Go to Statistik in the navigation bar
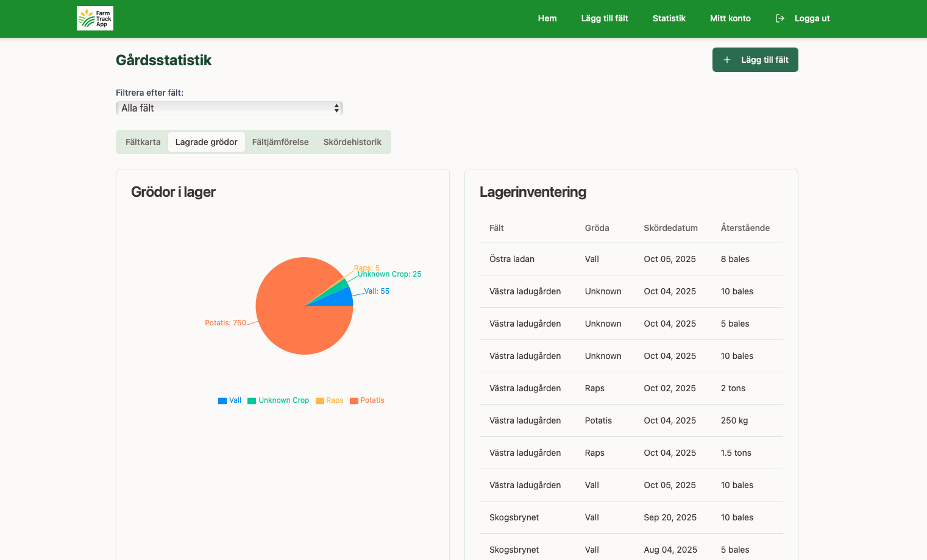 [669, 18]
